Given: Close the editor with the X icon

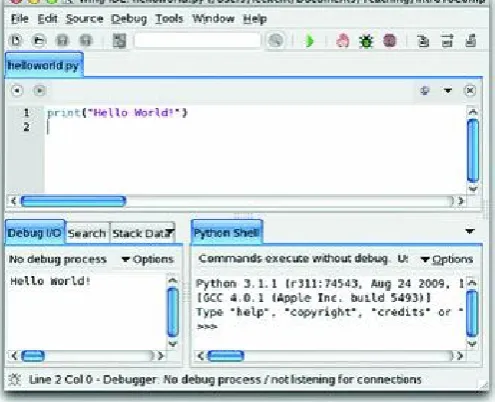Looking at the screenshot, I should (470, 91).
